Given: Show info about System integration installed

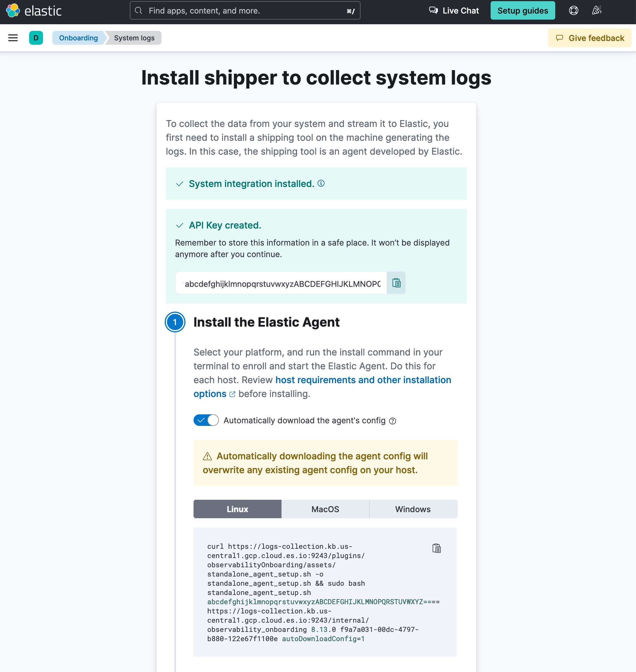Looking at the screenshot, I should pos(321,184).
